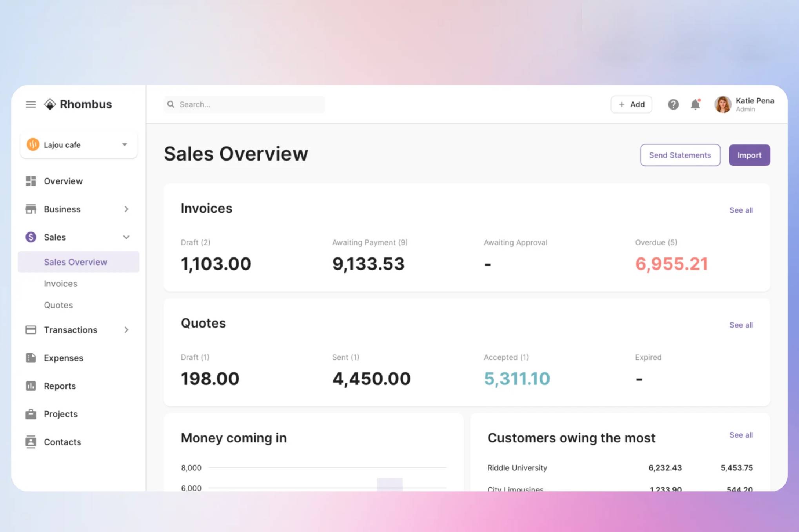
Task: Click the Projects briefcase icon
Action: [x=31, y=414]
